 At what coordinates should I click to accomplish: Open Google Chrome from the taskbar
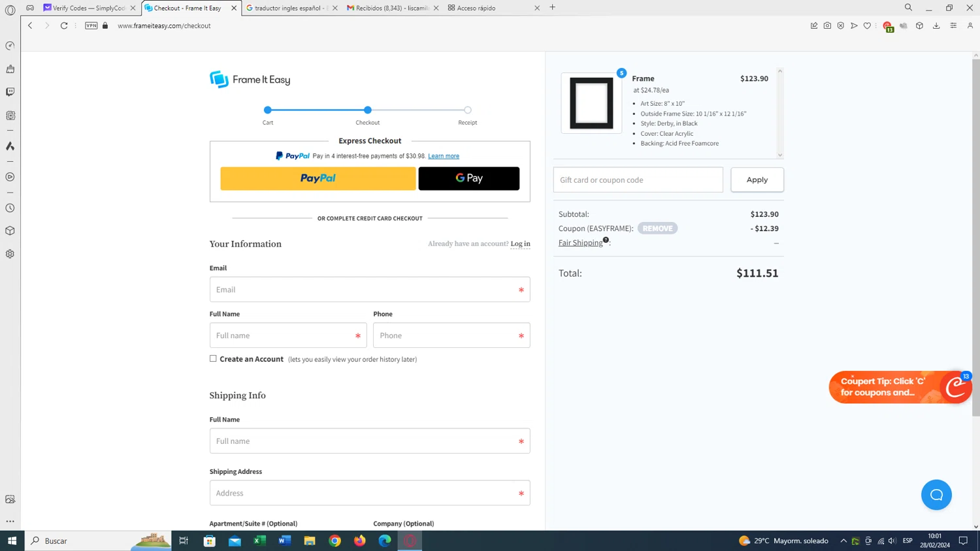coord(335,541)
